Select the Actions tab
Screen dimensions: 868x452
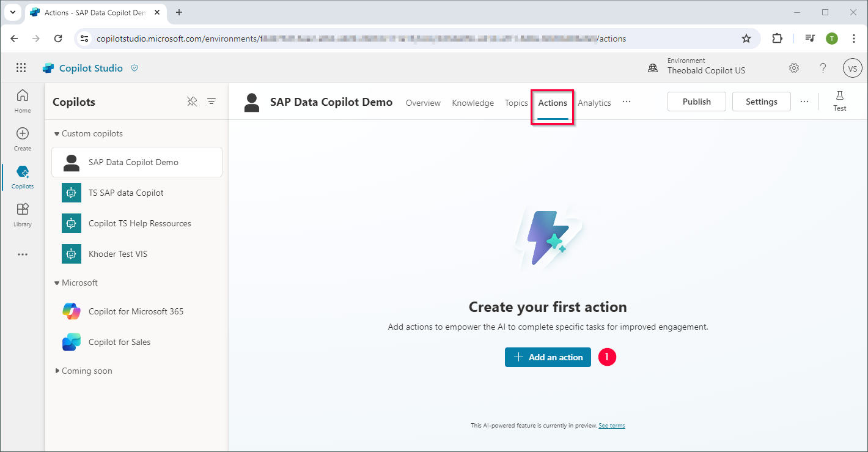pos(553,103)
